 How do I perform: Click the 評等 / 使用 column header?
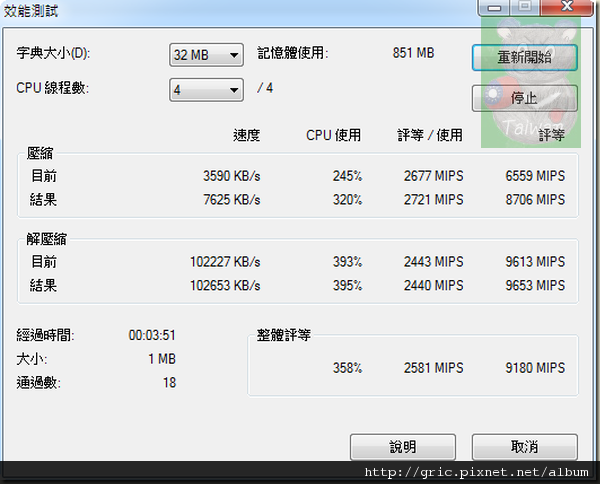click(430, 135)
